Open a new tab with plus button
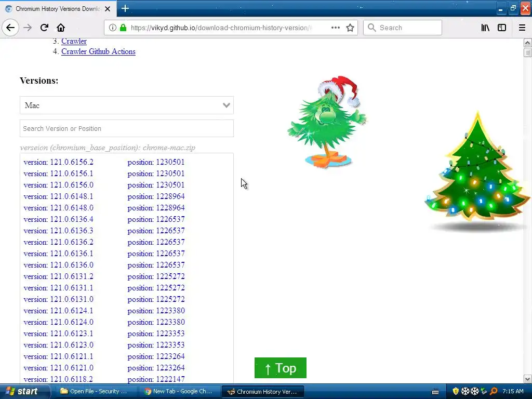The width and height of the screenshot is (532, 399). 125,8
